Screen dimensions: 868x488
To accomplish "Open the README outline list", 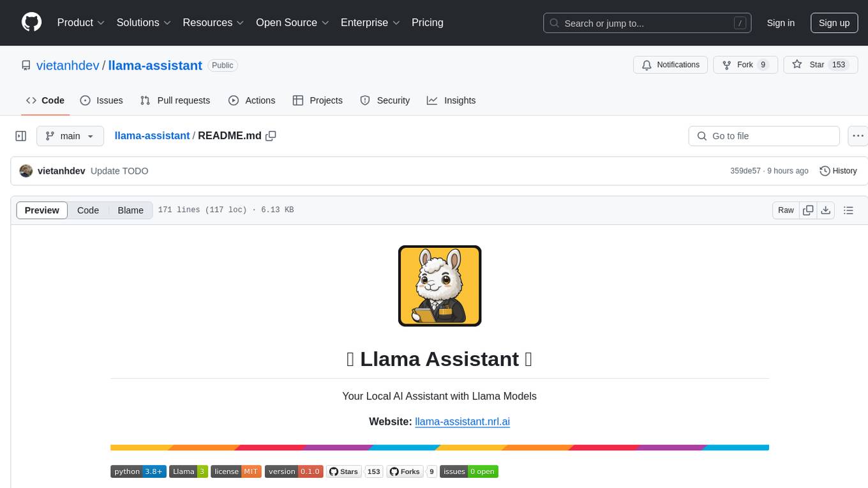I will 848,210.
